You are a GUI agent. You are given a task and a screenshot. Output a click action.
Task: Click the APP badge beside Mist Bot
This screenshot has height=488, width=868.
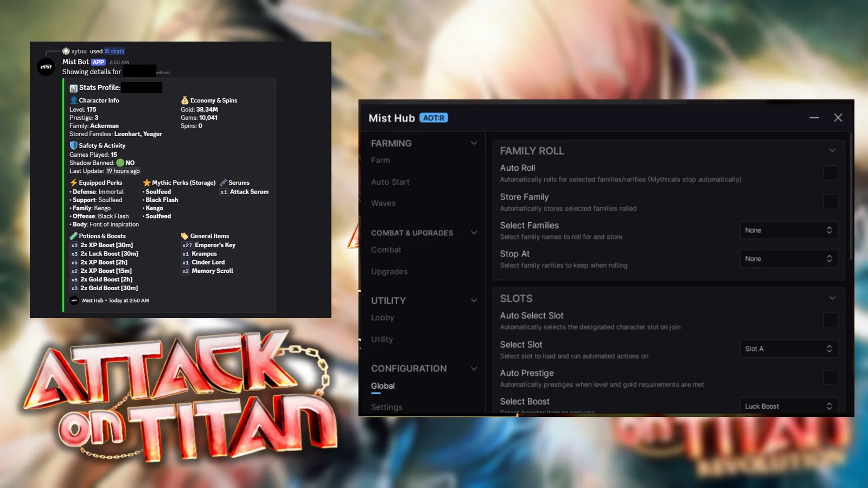pyautogui.click(x=98, y=62)
